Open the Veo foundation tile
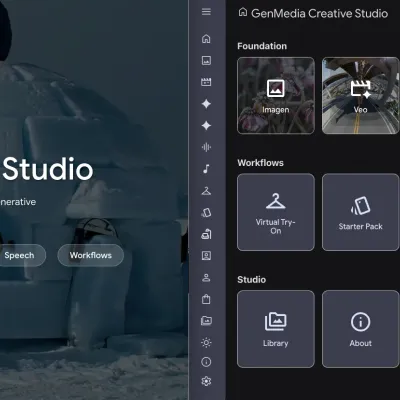 click(361, 96)
